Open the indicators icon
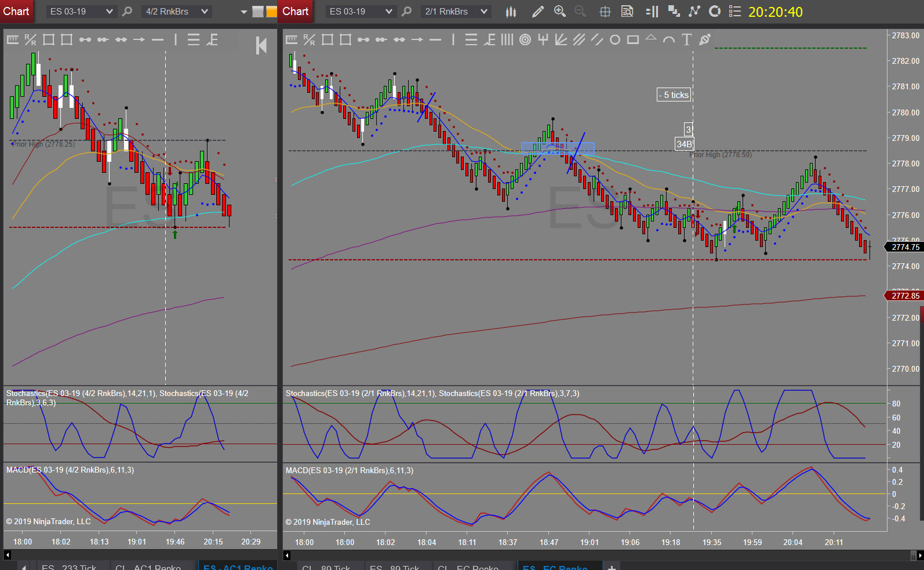The image size is (924, 570). 694,12
